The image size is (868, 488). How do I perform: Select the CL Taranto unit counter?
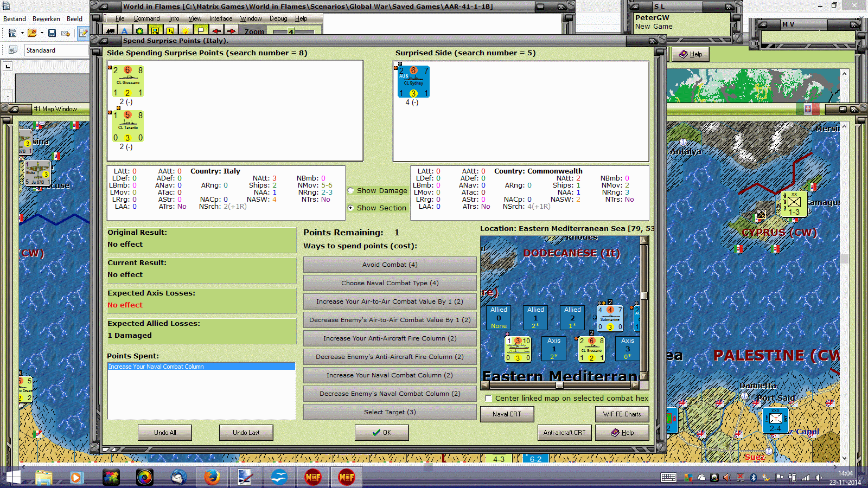coord(128,126)
